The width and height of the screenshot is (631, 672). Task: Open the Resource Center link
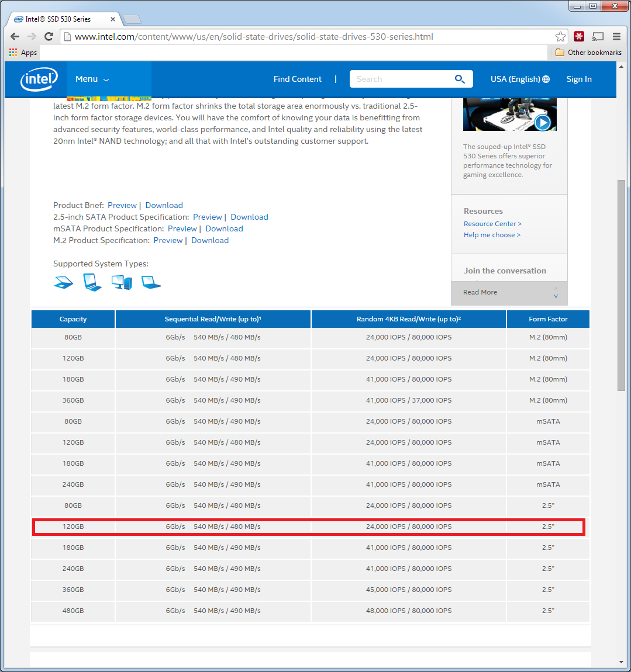point(492,224)
